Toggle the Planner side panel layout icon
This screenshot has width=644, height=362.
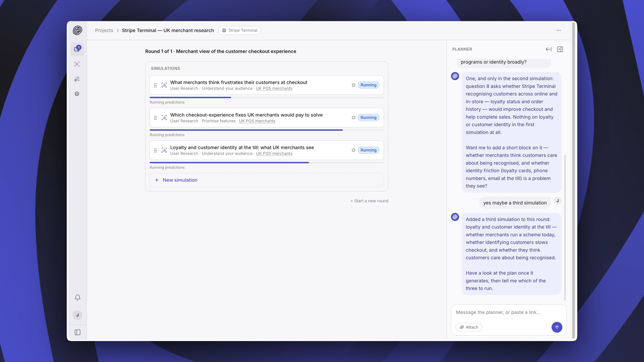tap(560, 49)
